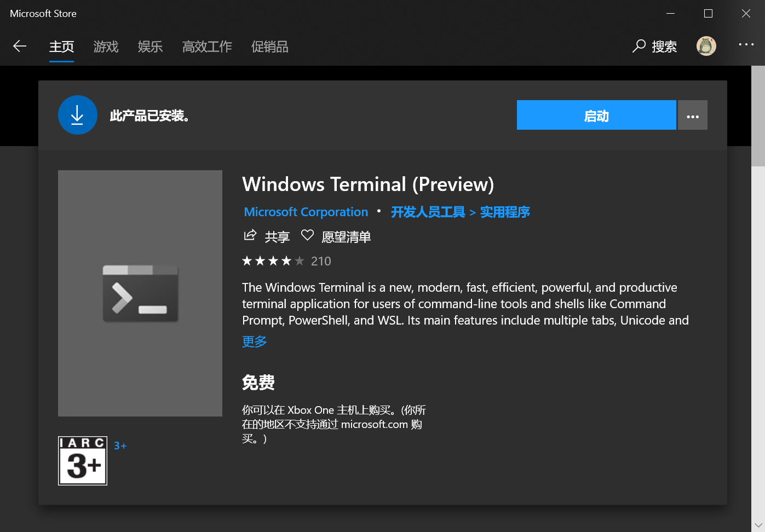Minimize the Microsoft Store window
765x532 pixels.
(x=671, y=13)
